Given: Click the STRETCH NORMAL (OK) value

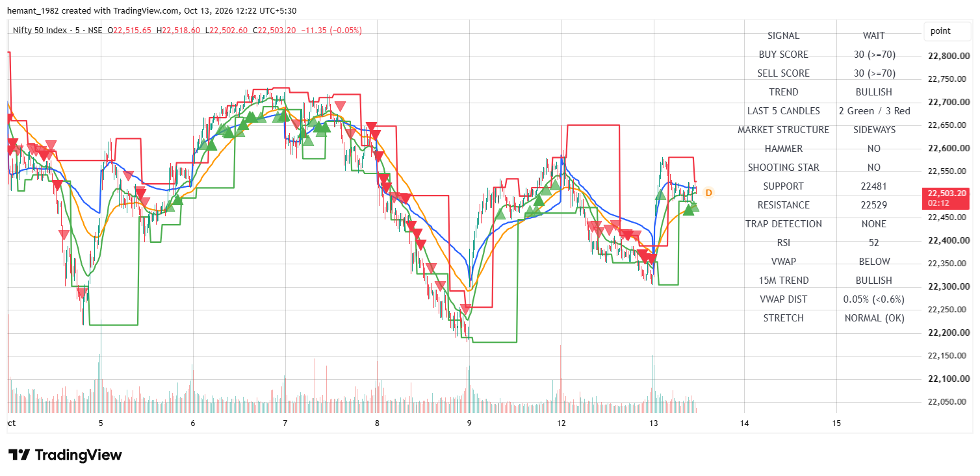Looking at the screenshot, I should coord(874,318).
